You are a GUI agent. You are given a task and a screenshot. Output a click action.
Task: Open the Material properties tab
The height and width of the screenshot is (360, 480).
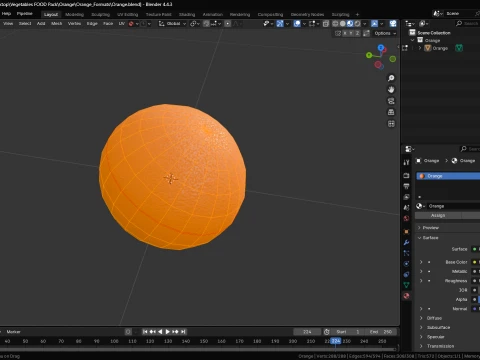click(x=406, y=296)
